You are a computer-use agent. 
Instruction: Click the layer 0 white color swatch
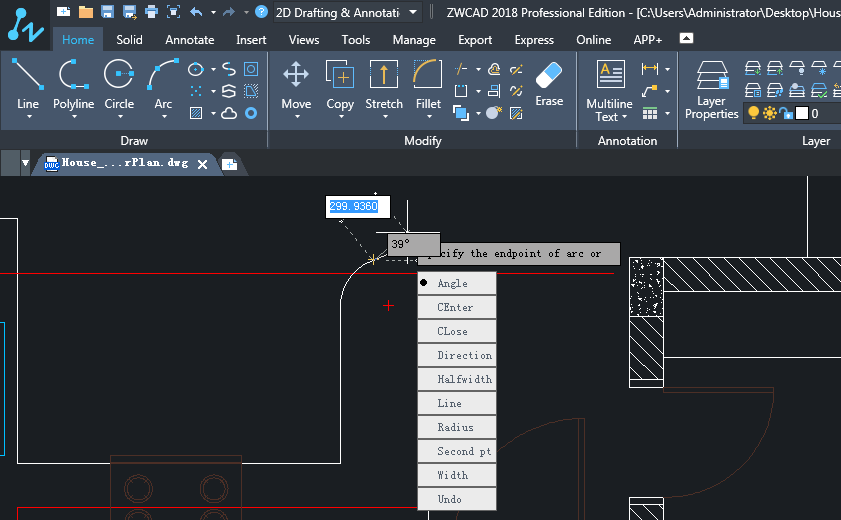tap(802, 113)
